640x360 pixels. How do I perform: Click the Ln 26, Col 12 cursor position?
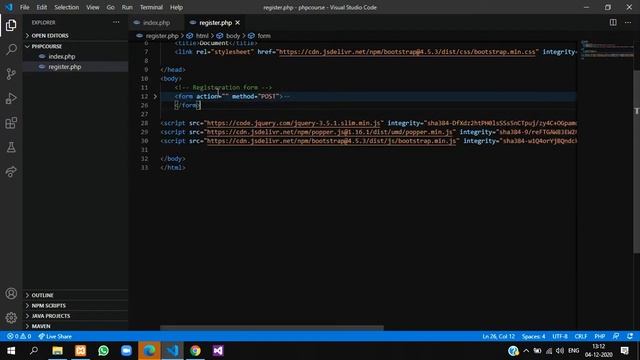click(498, 336)
